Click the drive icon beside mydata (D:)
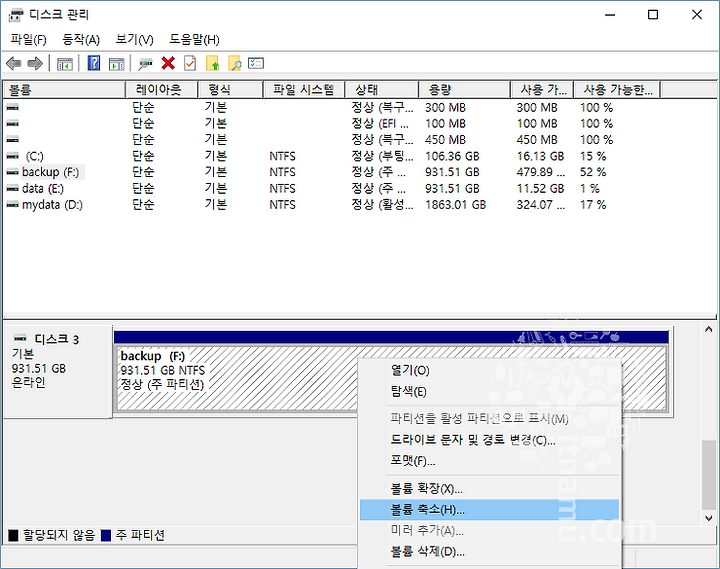Image resolution: width=720 pixels, height=569 pixels. (12, 205)
